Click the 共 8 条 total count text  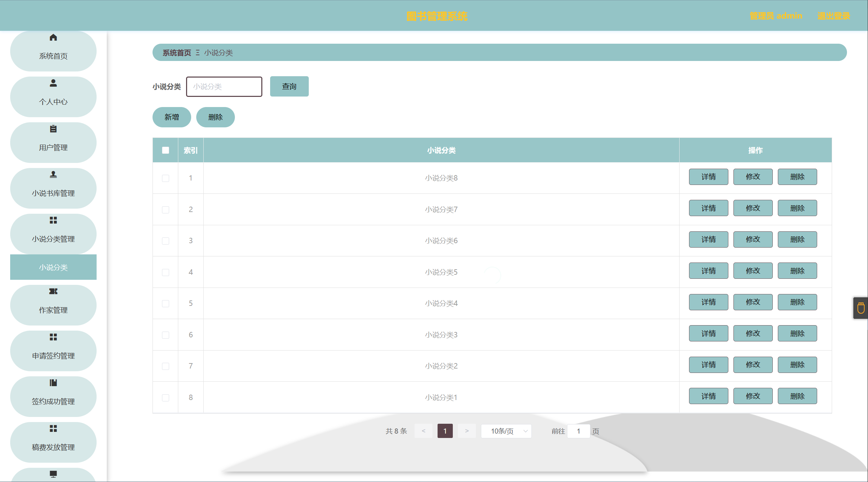tap(396, 431)
